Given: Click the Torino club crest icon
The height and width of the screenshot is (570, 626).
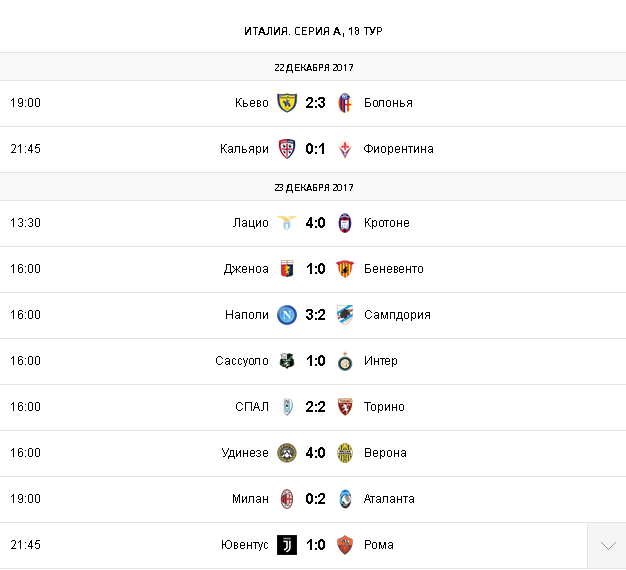Looking at the screenshot, I should pos(345,407).
